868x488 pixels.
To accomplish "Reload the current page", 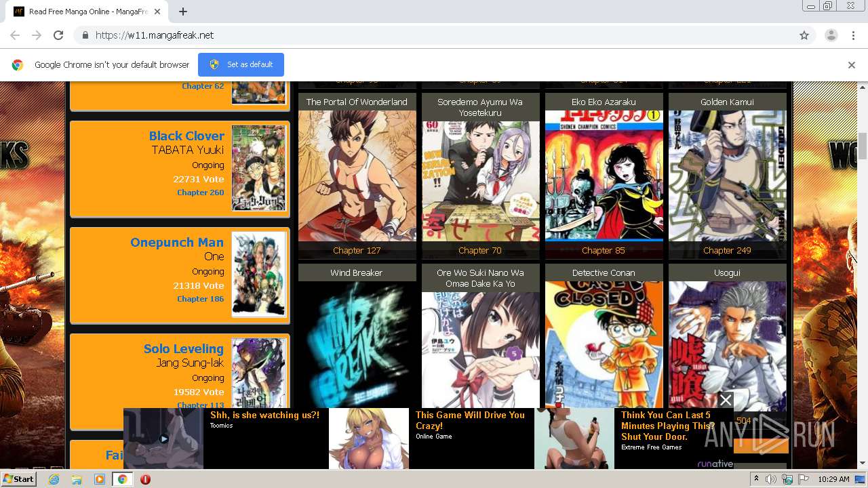I will click(58, 35).
